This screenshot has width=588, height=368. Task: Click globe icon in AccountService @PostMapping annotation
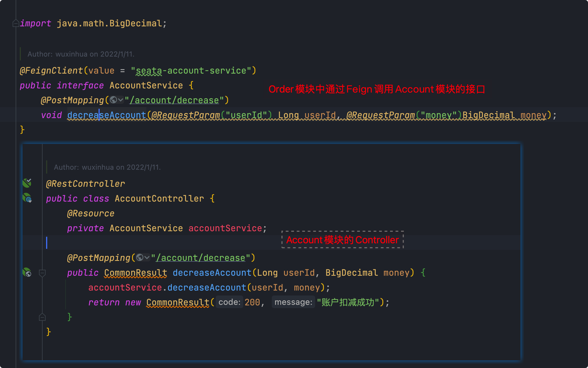[113, 100]
